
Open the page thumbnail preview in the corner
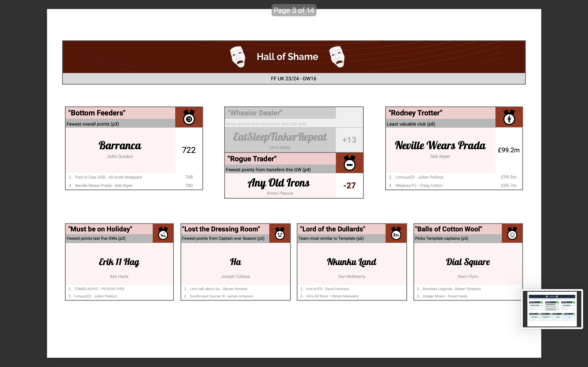[552, 309]
